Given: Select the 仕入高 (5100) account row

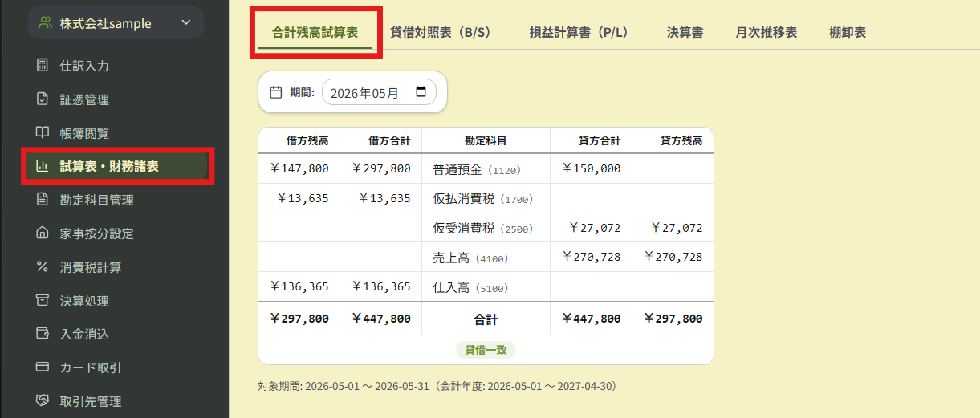Looking at the screenshot, I should point(486,286).
